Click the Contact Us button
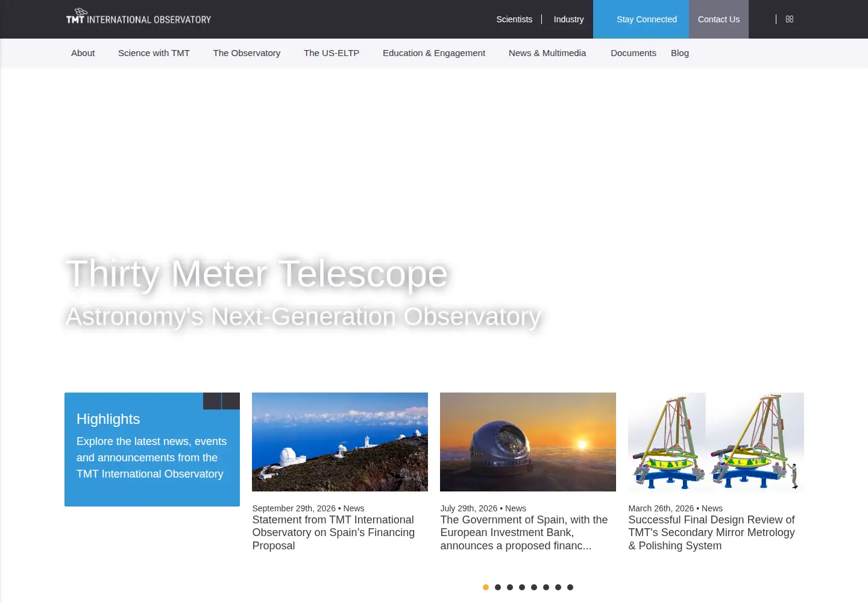This screenshot has width=868, height=603. point(719,19)
